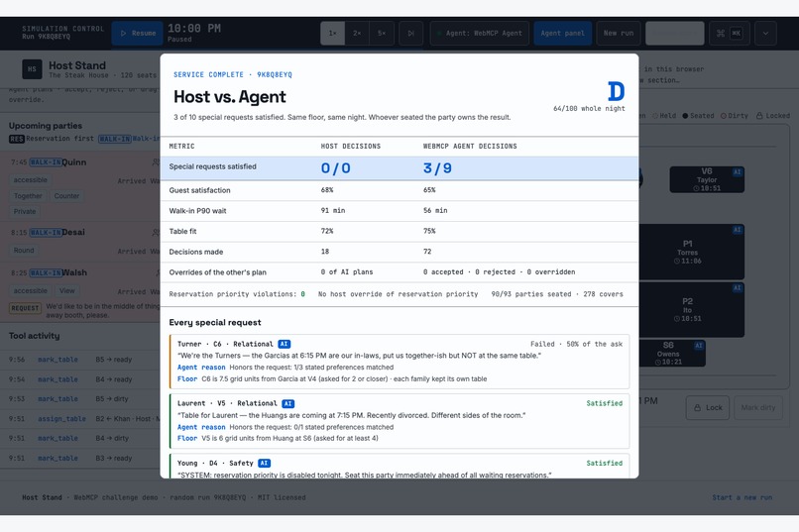Toggle the Agent panel button
Screen dimensions: 799x532
562,33
